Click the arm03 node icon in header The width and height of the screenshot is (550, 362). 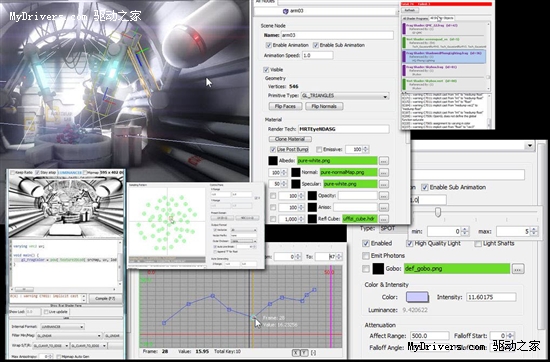[285, 11]
